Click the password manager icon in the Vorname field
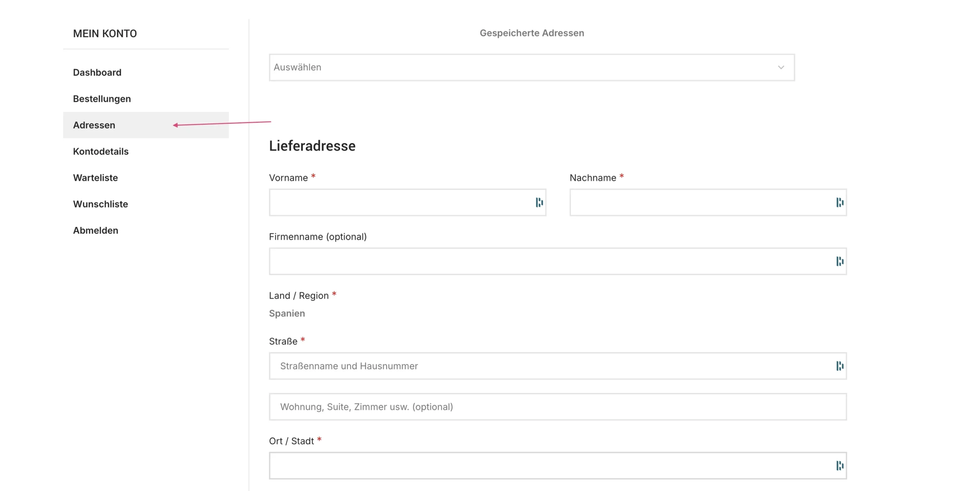This screenshot has height=491, width=980. [539, 202]
